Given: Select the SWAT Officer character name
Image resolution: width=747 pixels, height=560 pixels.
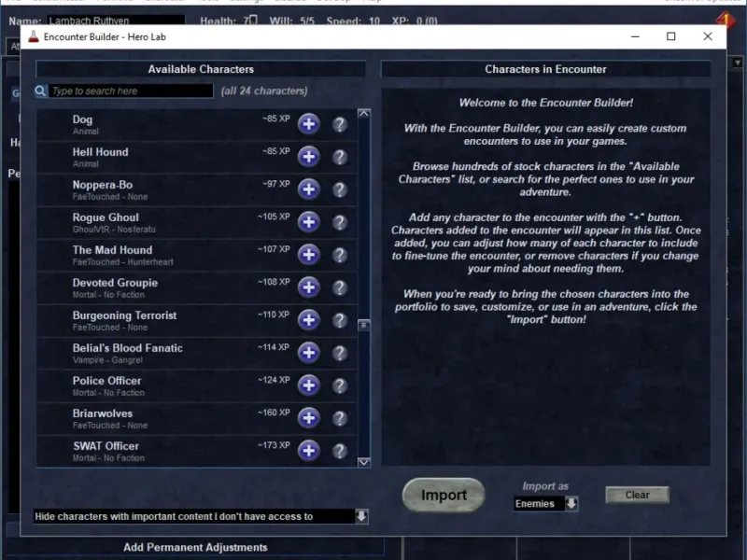Looking at the screenshot, I should 106,446.
